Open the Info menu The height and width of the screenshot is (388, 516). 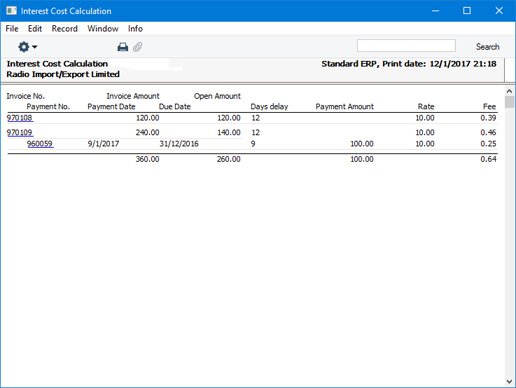(x=135, y=29)
